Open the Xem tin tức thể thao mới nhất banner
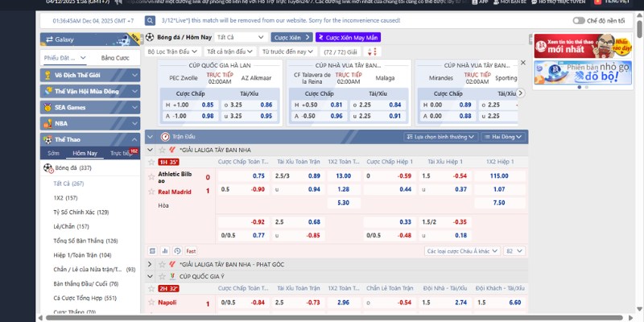The width and height of the screenshot is (644, 322). pos(582,46)
